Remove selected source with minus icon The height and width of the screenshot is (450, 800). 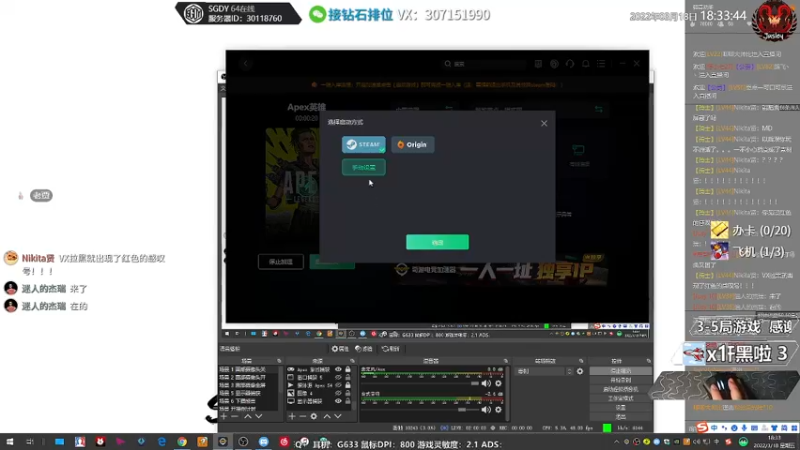coord(303,416)
